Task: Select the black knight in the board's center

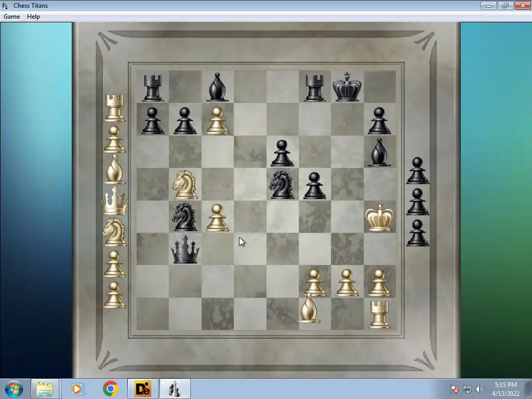Action: point(282,184)
